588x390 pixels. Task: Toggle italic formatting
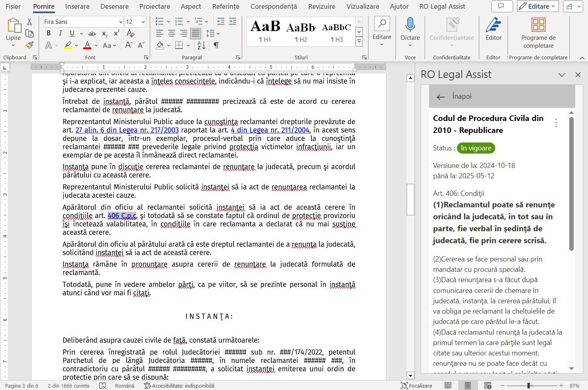60,33
